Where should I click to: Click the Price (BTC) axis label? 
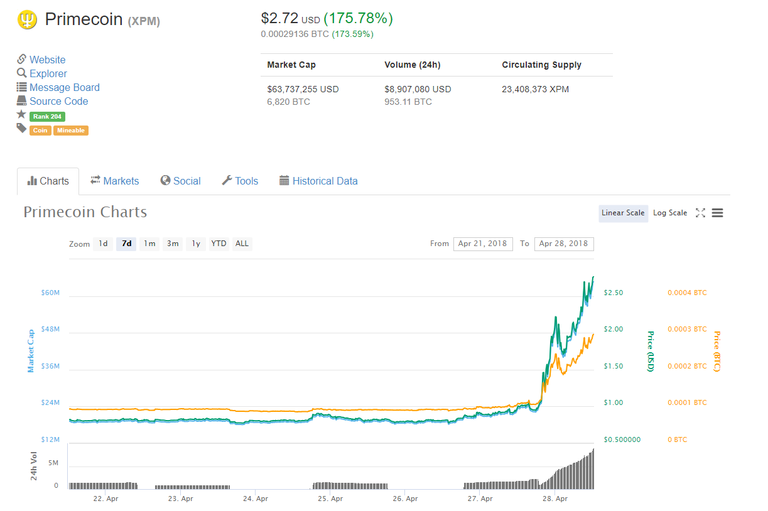point(717,351)
